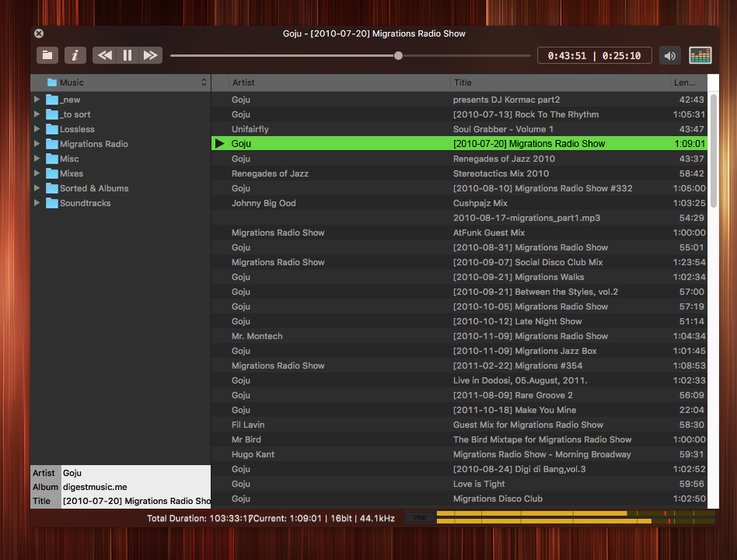This screenshot has width=737, height=560.
Task: Expand the Misc folder
Action: [x=37, y=159]
